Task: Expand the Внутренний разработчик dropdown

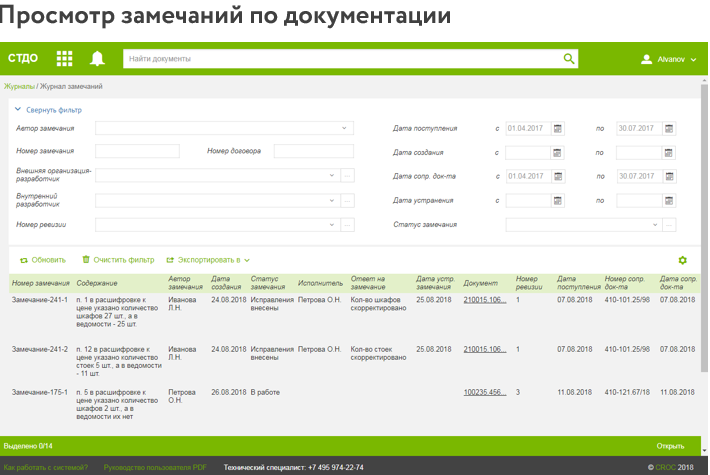Action: [x=331, y=201]
